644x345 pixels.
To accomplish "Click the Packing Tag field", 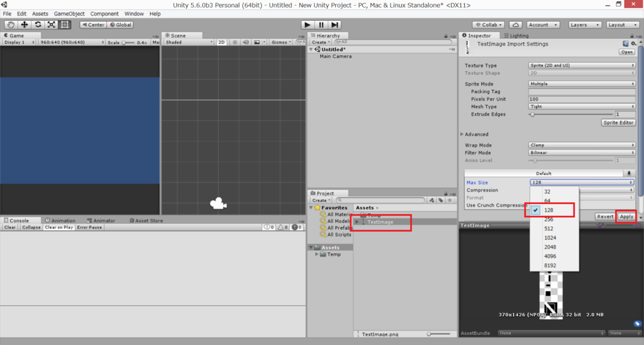I will pyautogui.click(x=582, y=92).
